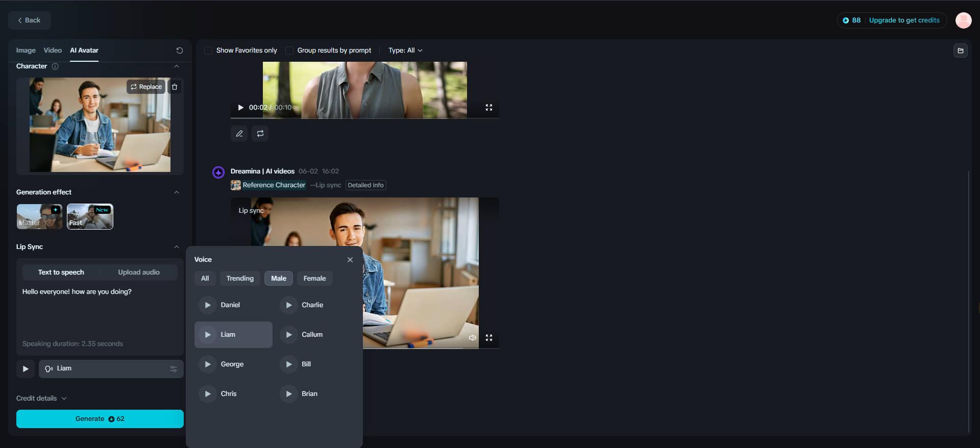The width and height of the screenshot is (980, 448).
Task: Open the assets folder icon at top right
Action: (960, 51)
